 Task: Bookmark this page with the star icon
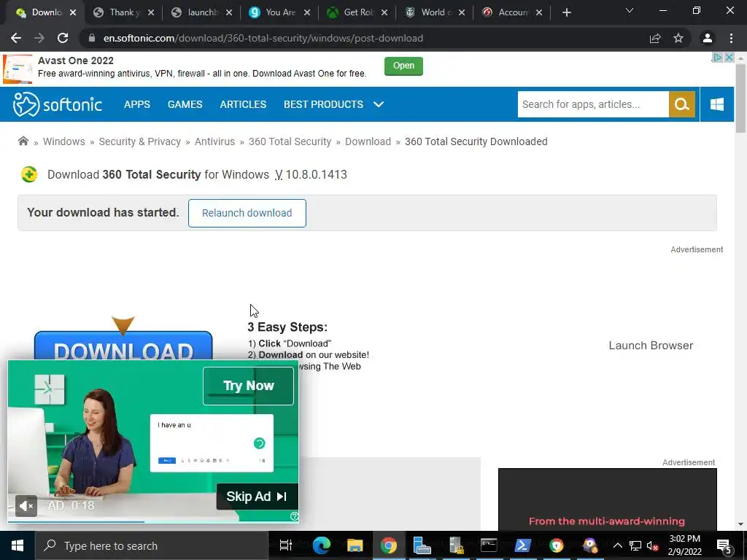678,38
